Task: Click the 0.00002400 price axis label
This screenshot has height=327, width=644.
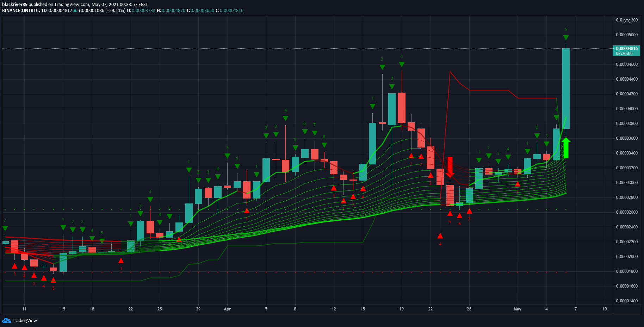Action: point(627,227)
